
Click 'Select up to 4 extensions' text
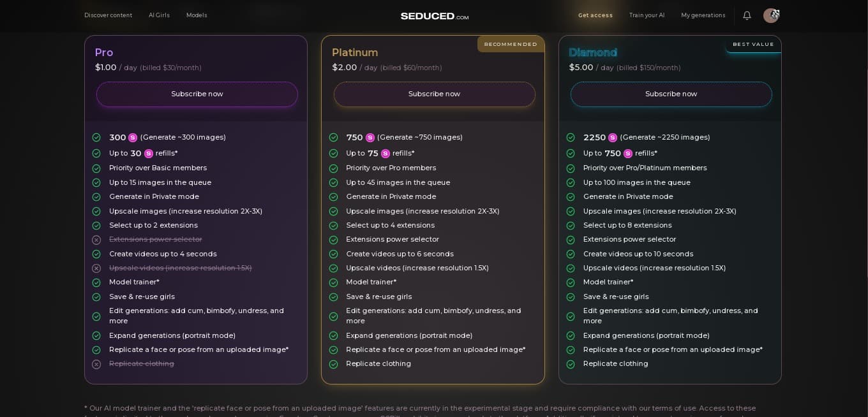coord(391,225)
